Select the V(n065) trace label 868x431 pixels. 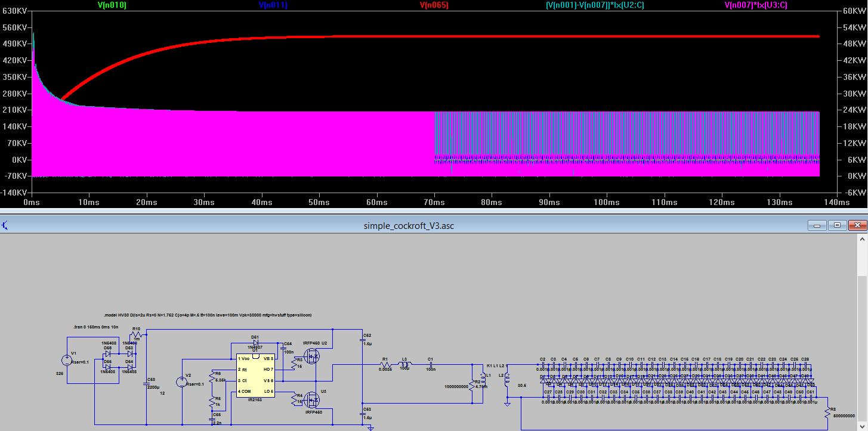point(434,5)
